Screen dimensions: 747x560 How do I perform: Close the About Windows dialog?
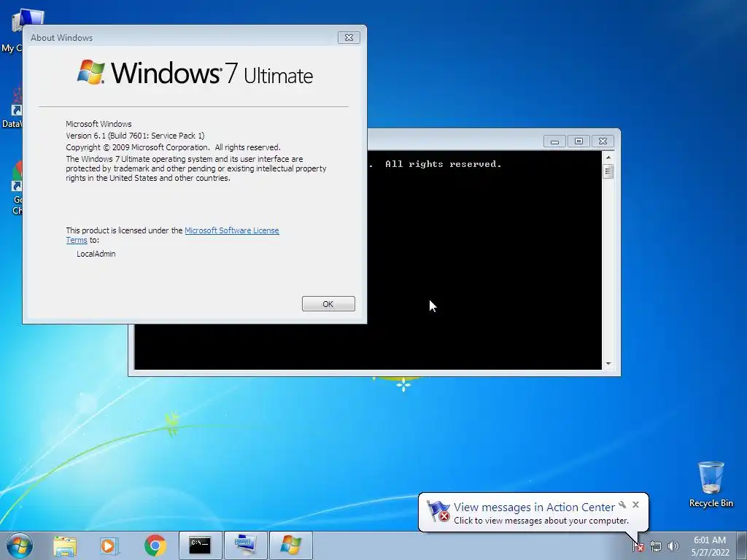pos(349,38)
